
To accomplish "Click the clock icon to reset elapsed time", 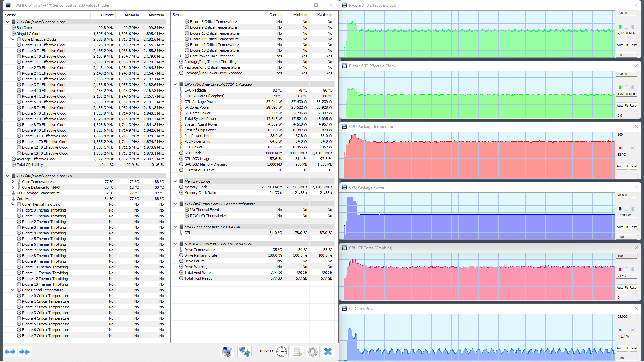I will pyautogui.click(x=282, y=351).
